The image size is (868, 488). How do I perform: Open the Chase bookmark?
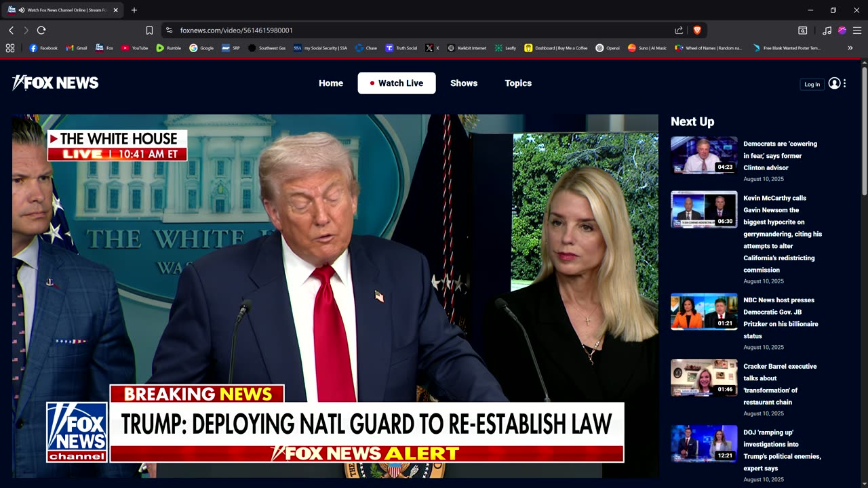point(366,48)
